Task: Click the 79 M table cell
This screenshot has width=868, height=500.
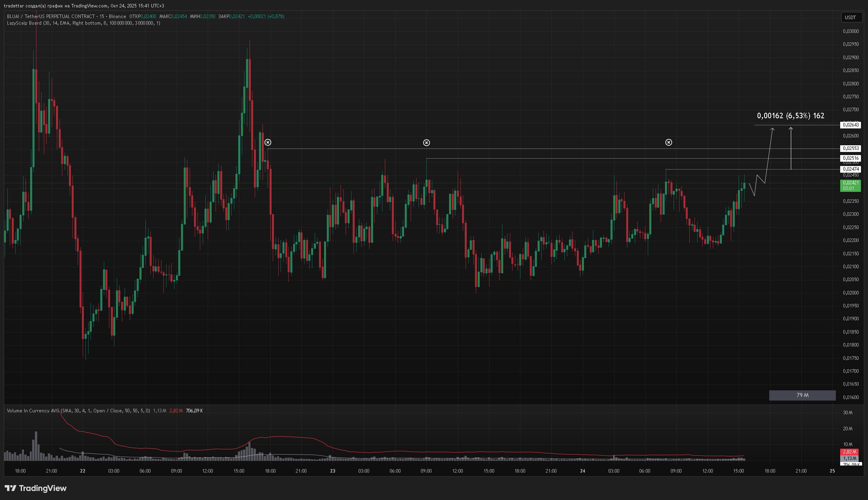Action: coord(802,395)
